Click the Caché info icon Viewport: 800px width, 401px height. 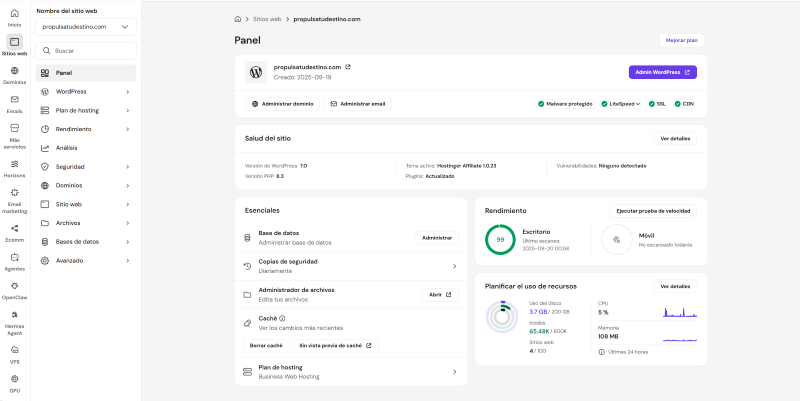pos(282,318)
